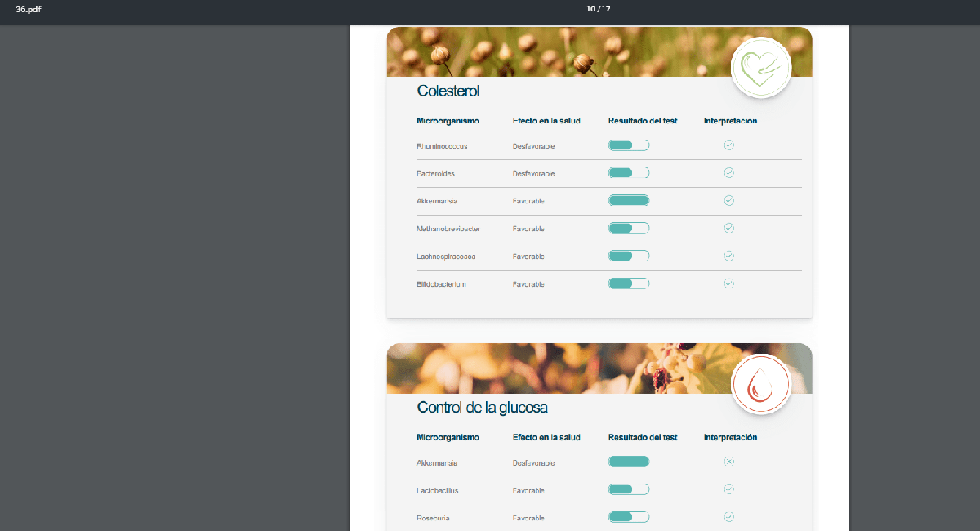
Task: Click the full result bar for Akkermansia in Colesterol
Action: point(628,201)
